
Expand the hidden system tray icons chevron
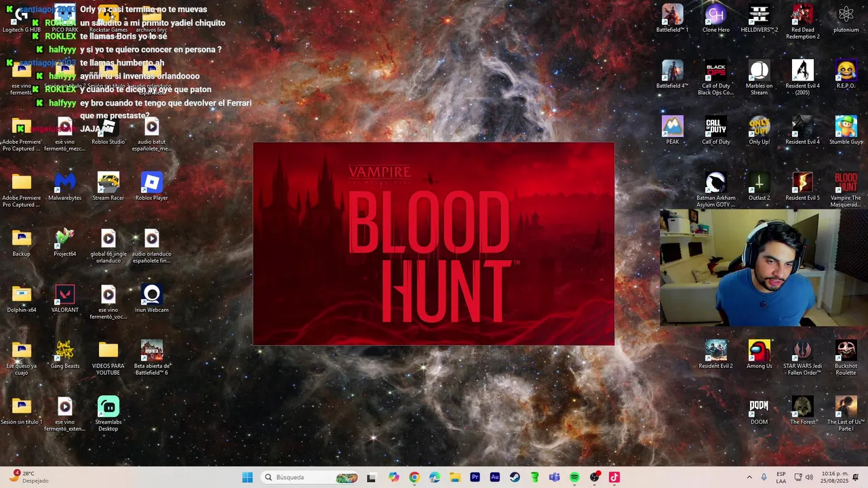click(749, 477)
